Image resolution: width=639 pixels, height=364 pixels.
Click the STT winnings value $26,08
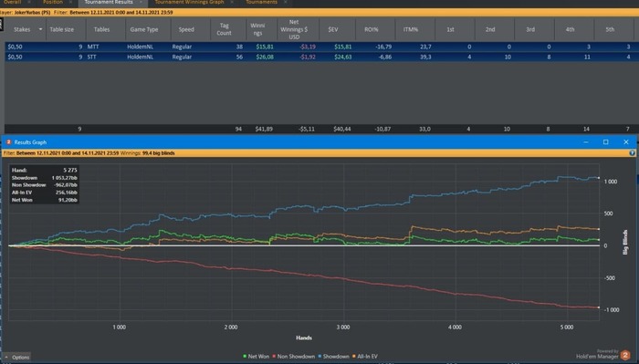click(x=265, y=57)
